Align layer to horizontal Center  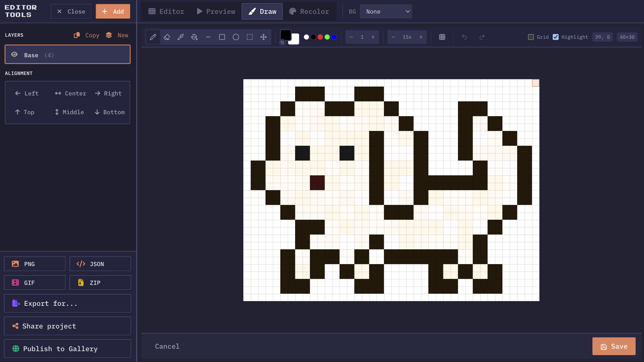tap(71, 93)
